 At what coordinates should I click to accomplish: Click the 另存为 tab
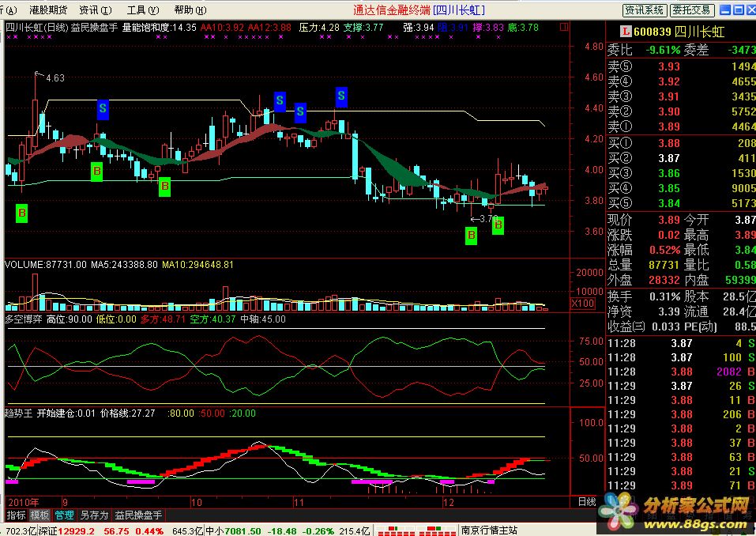pos(94,515)
